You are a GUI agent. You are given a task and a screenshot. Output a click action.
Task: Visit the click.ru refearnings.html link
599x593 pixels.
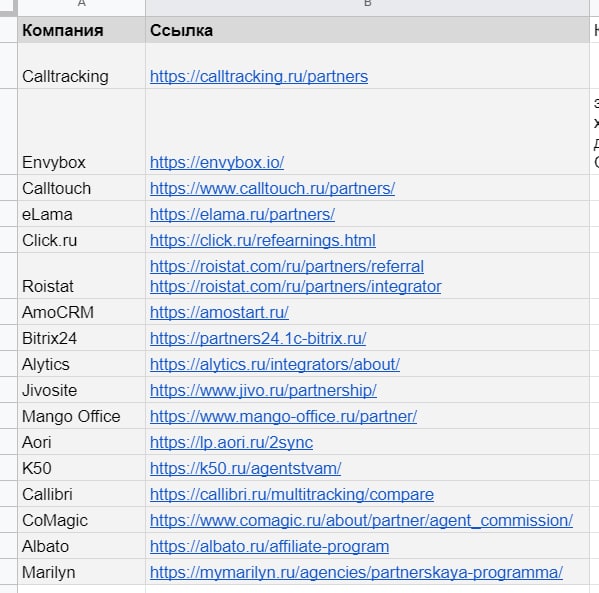click(262, 240)
